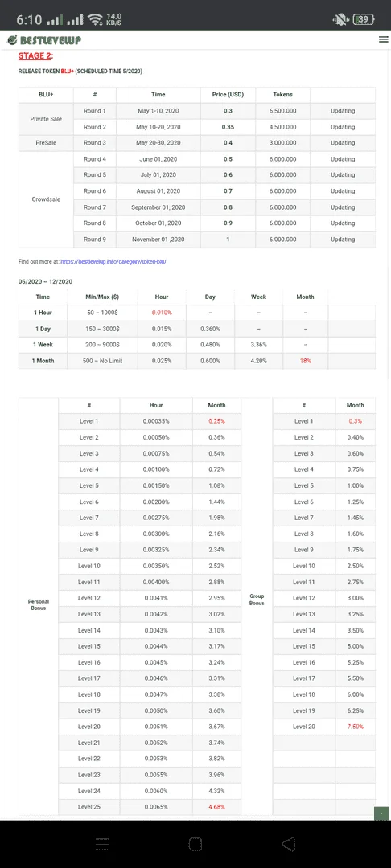Viewport: 391px width, 868px height.
Task: Click the 0.00400% hour value
Action: [156, 582]
